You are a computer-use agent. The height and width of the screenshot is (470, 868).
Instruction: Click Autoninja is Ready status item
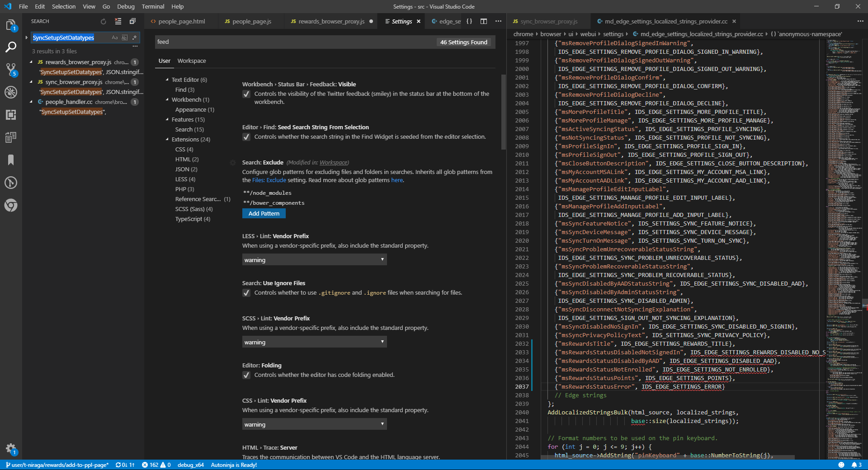point(234,465)
